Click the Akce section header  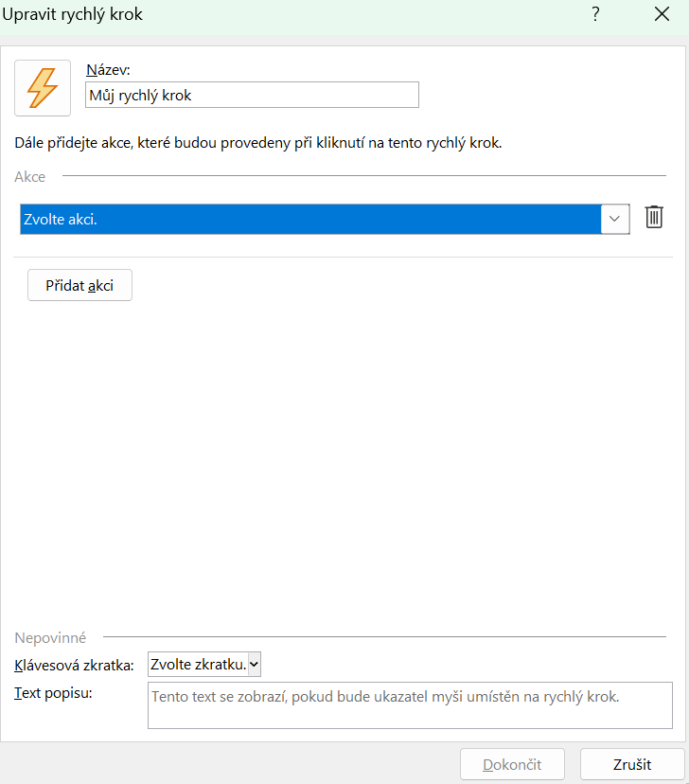[30, 176]
